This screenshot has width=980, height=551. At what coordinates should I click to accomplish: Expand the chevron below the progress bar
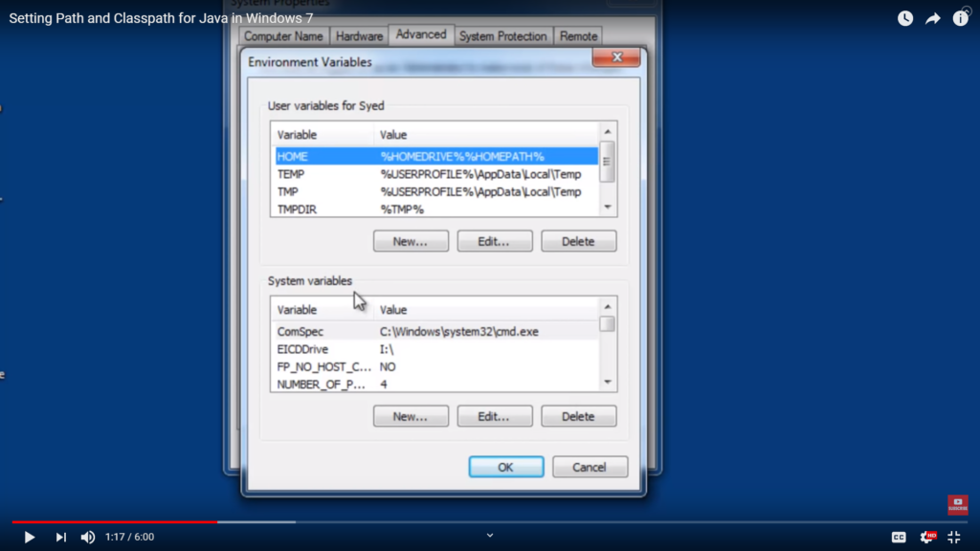coord(490,535)
